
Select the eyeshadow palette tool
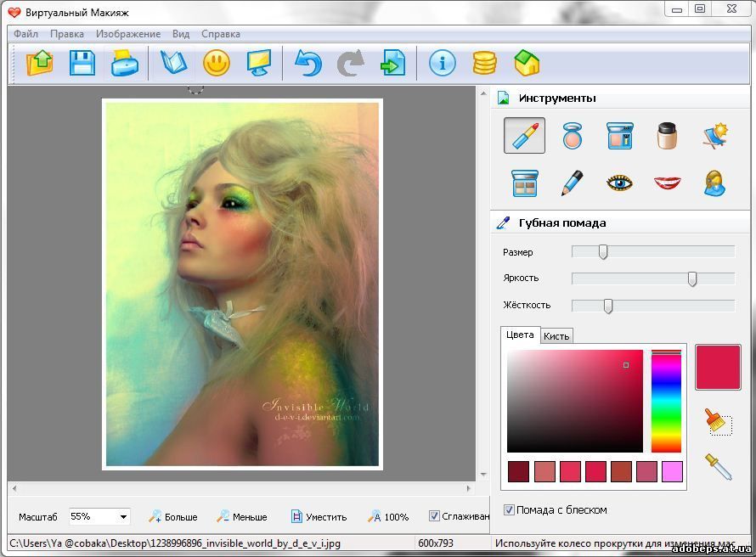[525, 183]
